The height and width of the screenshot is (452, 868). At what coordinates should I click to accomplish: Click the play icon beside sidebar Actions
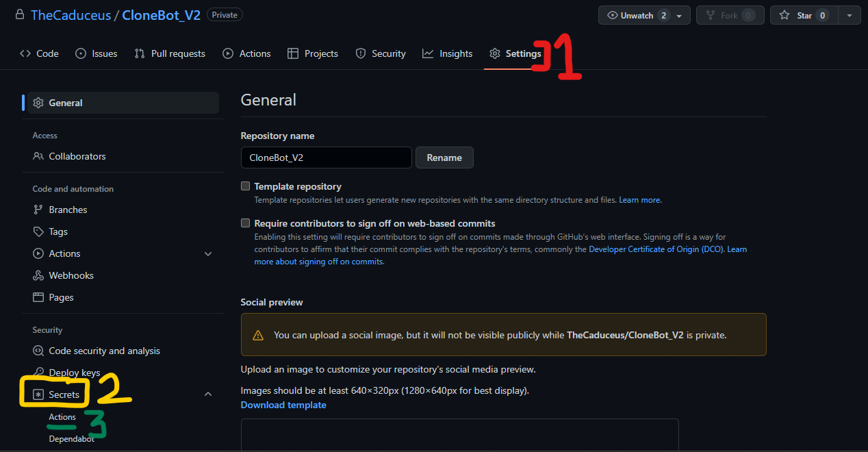pos(38,253)
